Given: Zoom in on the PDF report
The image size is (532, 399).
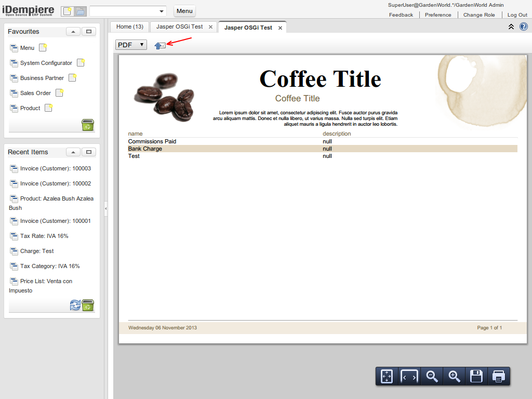Looking at the screenshot, I should [x=454, y=376].
